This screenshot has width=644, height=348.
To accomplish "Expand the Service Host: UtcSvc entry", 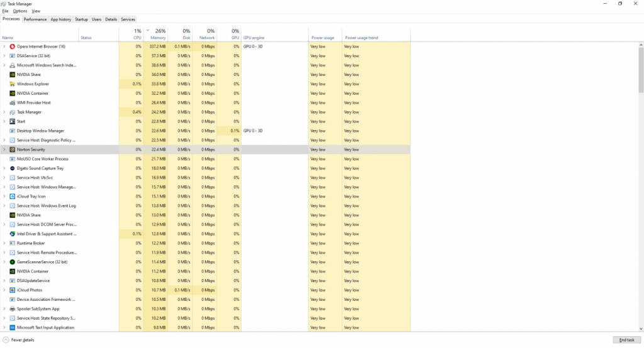I will click(4, 178).
